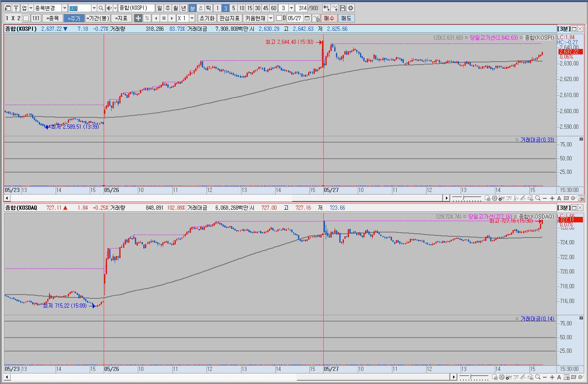Click KOSPI chart zoom slider handle

pyautogui.click(x=464, y=197)
